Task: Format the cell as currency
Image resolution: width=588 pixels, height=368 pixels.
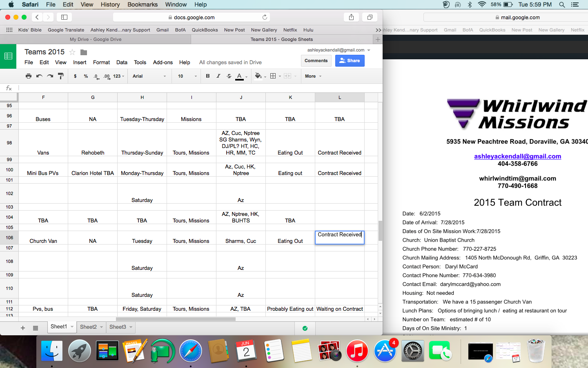Action: (x=75, y=76)
